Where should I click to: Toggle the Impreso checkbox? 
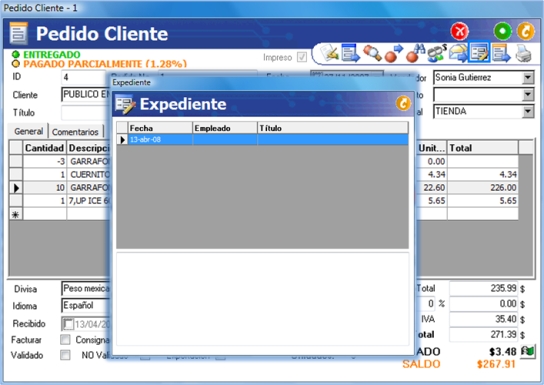302,57
